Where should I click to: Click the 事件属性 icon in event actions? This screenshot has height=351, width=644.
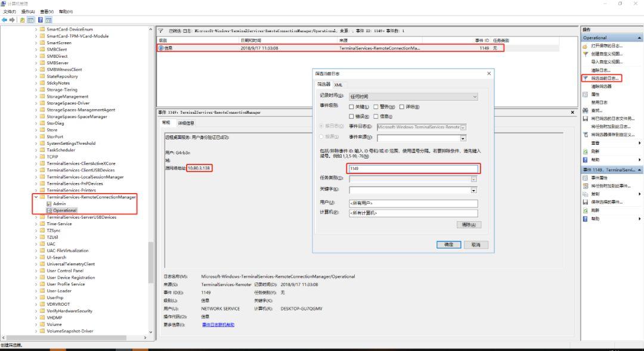click(x=586, y=178)
